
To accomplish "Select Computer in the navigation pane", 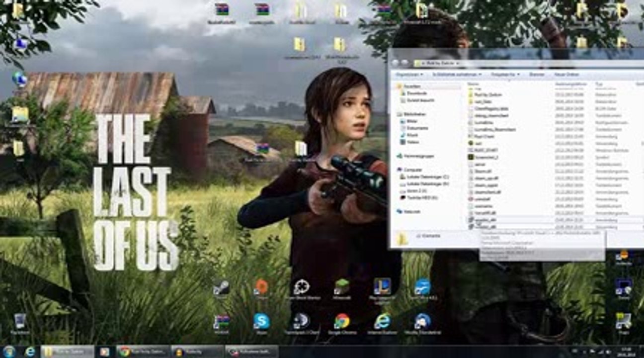I will [410, 170].
